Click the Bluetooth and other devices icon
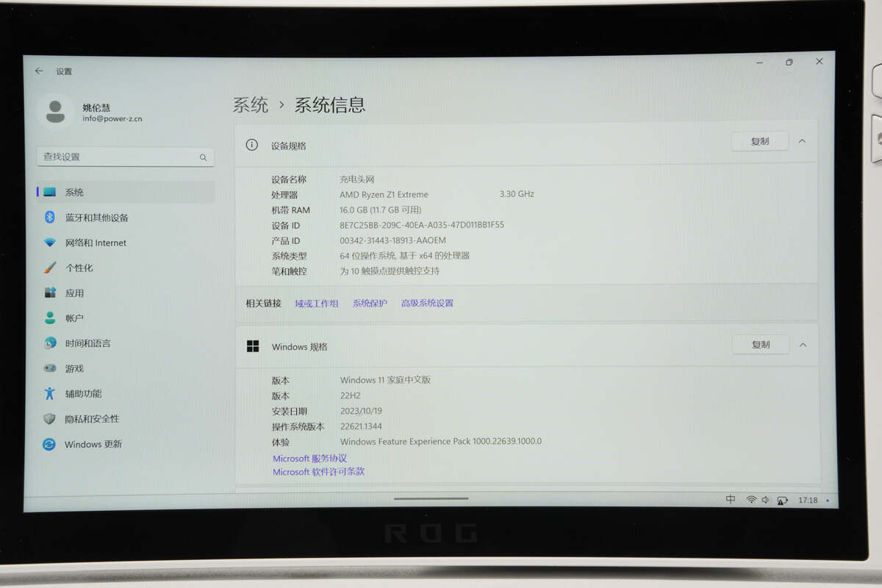882x588 pixels. coord(50,217)
